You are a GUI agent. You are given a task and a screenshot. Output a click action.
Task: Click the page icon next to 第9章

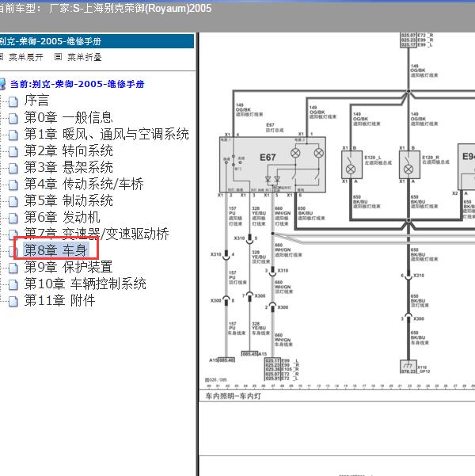tap(13, 268)
